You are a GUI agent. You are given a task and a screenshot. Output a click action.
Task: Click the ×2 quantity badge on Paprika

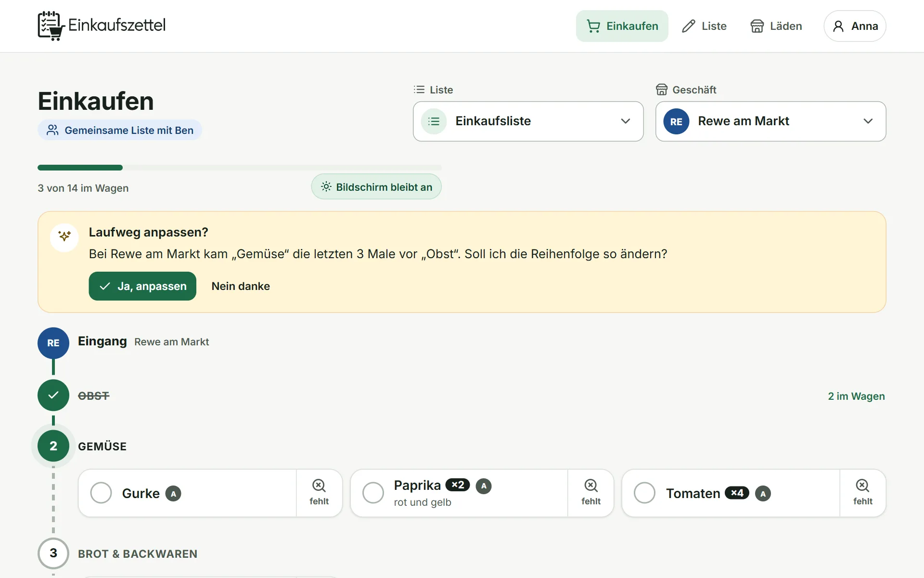point(458,485)
